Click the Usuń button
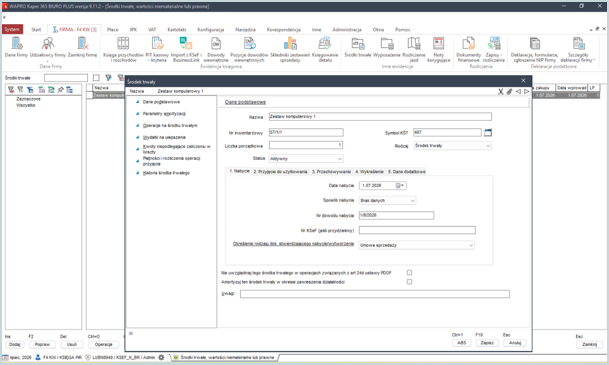Screen dimensions: 609x365 coord(71,344)
